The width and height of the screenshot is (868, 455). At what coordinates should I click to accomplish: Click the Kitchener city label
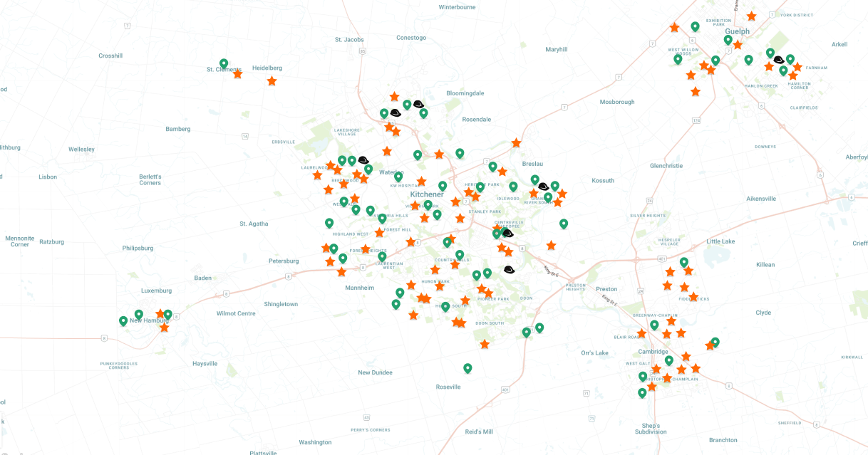point(427,194)
